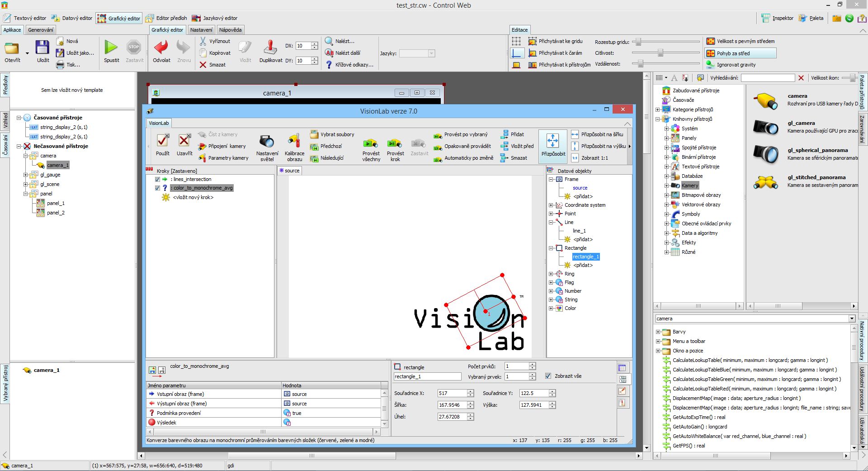Toggle the lines_intersection step checkbox
Viewport: 868px width, 471px height.
[157, 179]
